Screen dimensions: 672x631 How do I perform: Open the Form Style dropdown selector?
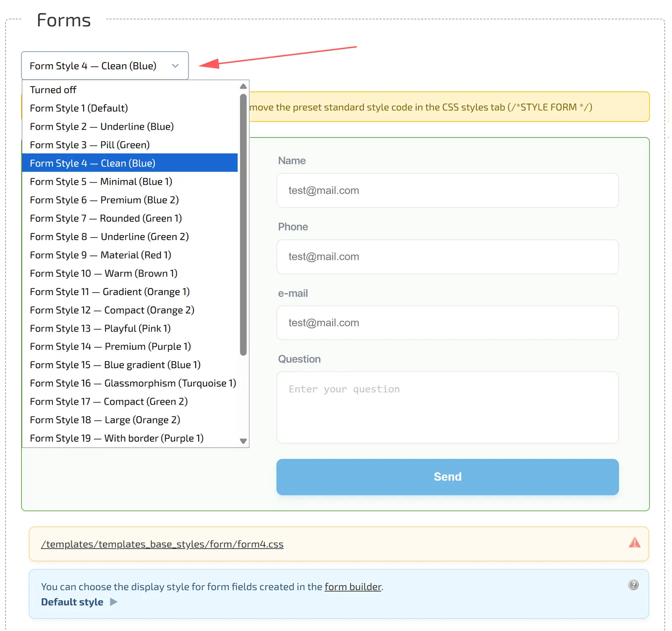tap(105, 65)
